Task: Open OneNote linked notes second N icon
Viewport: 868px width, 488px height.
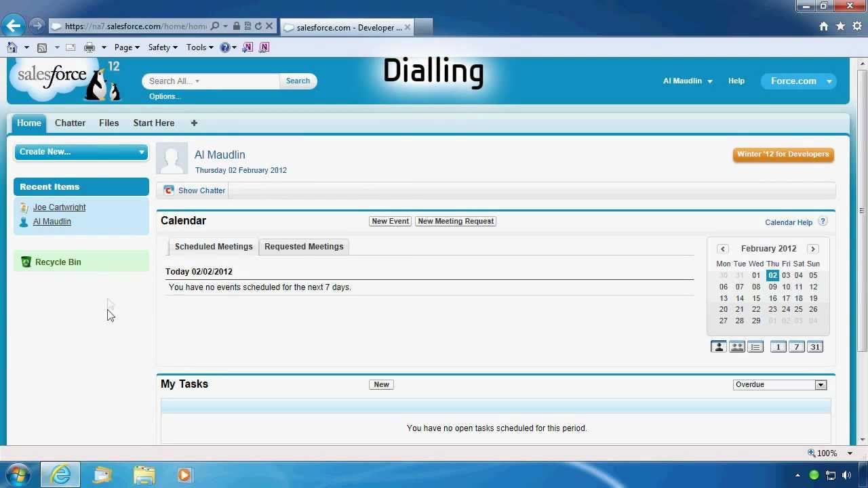Action: (x=264, y=47)
